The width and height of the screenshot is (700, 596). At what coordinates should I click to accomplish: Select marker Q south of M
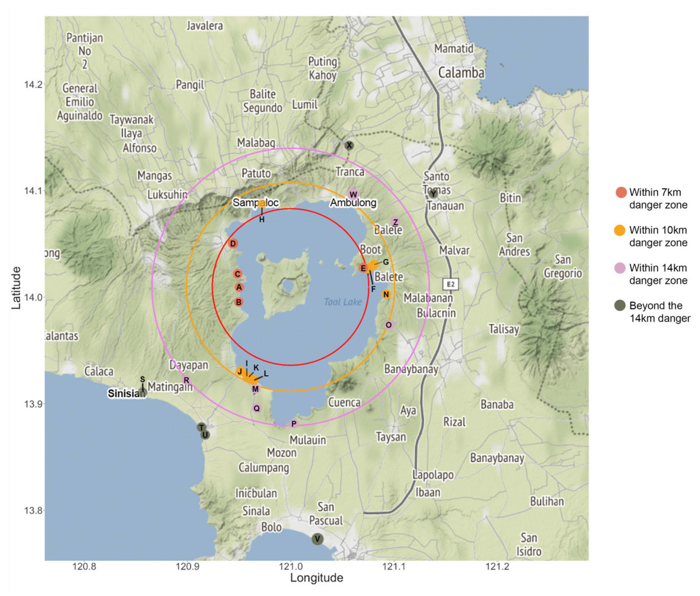coord(256,408)
